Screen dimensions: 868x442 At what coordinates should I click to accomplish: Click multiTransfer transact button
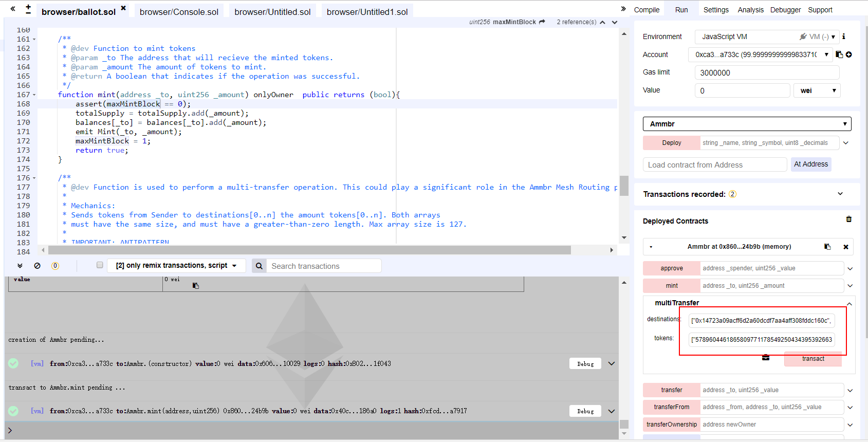coord(813,359)
